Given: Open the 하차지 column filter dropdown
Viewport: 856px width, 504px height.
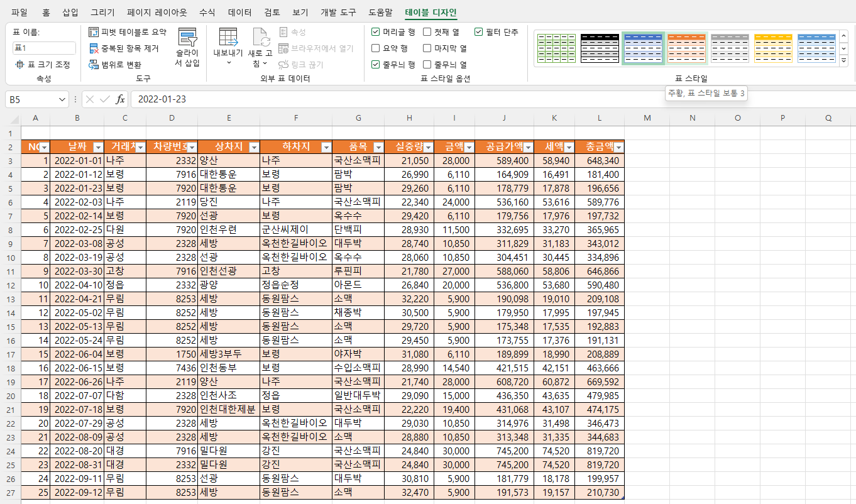Looking at the screenshot, I should coord(326,147).
